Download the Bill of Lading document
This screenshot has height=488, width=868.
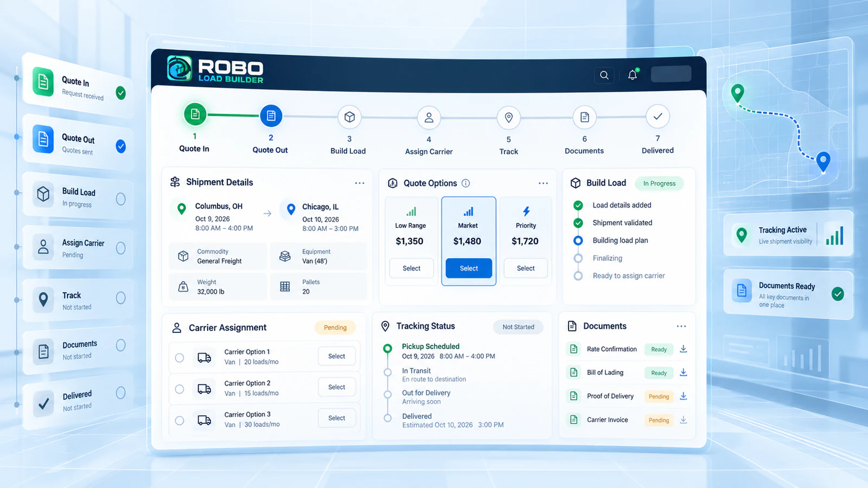(x=684, y=373)
